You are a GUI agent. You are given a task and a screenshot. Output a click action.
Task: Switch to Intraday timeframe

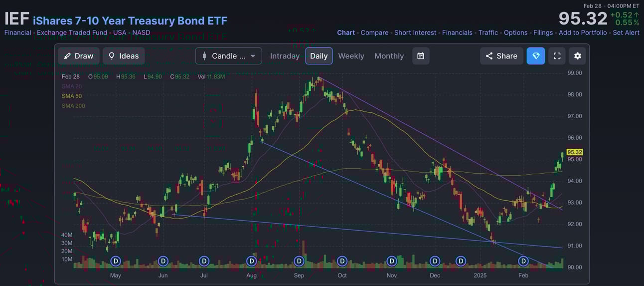point(285,56)
